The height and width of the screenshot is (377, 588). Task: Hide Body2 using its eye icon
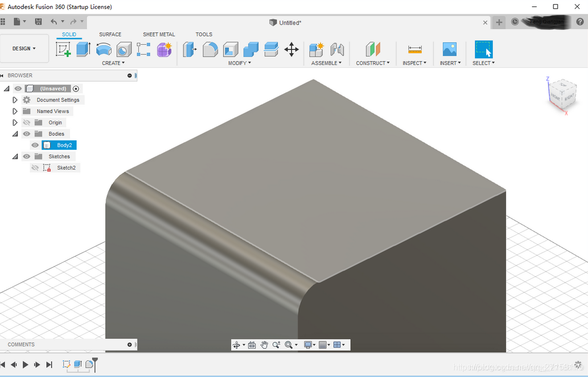[35, 145]
